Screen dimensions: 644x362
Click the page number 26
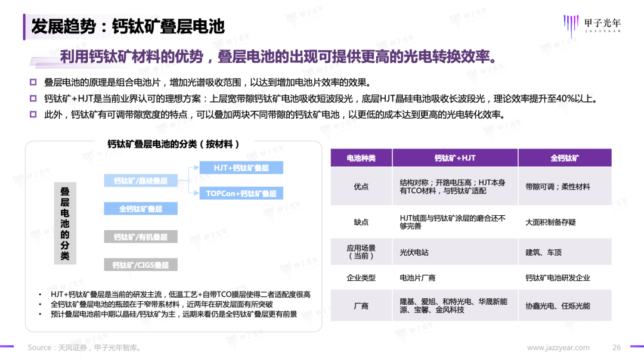[617, 348]
